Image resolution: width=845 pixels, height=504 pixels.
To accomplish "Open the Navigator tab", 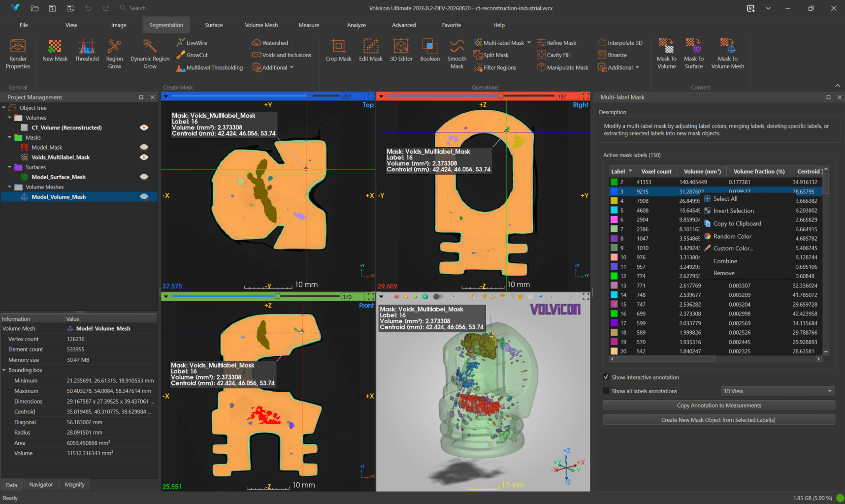I will point(41,485).
